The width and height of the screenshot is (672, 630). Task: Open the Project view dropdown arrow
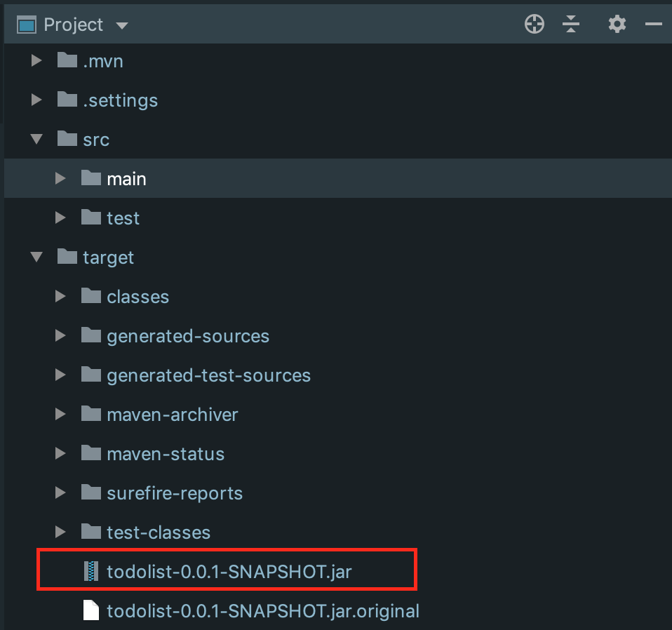[x=122, y=26]
